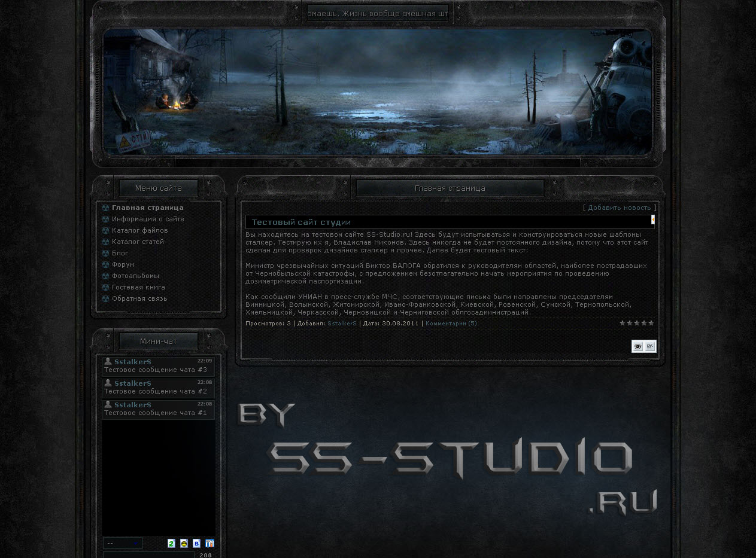Rate the news with the third star

pos(637,323)
